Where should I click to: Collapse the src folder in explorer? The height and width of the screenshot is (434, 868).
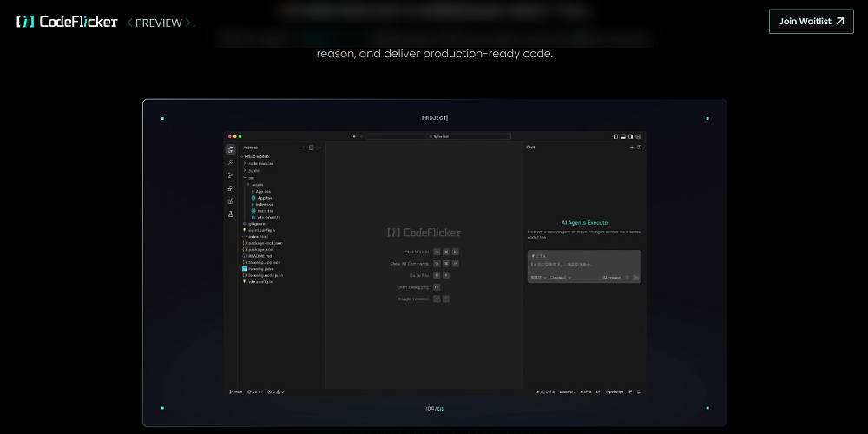[251, 177]
